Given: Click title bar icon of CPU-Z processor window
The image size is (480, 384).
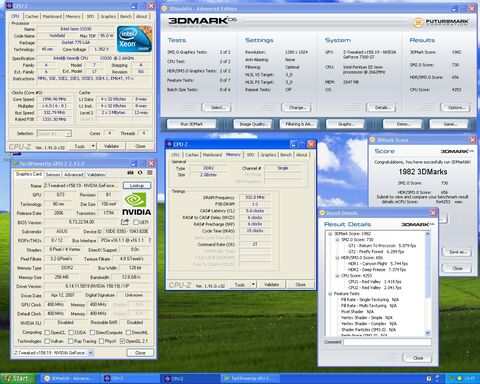Looking at the screenshot, I should 10,6.
